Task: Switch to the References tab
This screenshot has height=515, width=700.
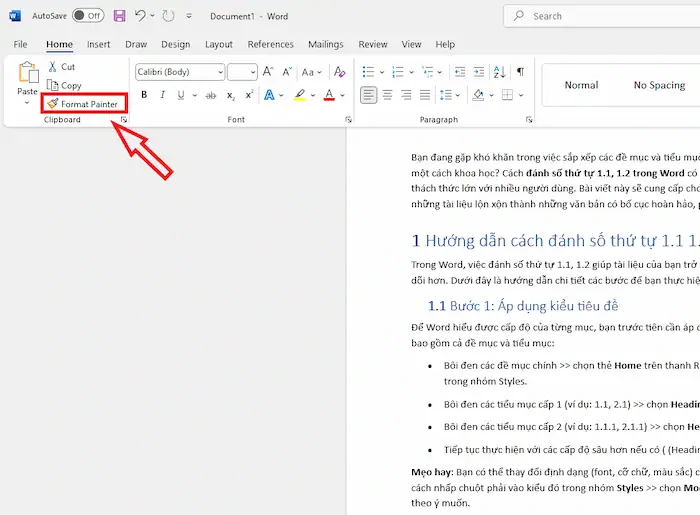Action: pos(270,44)
